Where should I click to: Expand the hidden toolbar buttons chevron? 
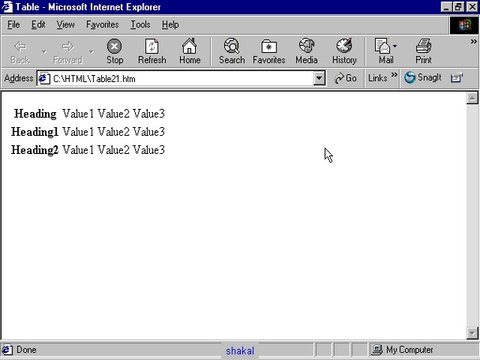pyautogui.click(x=473, y=41)
